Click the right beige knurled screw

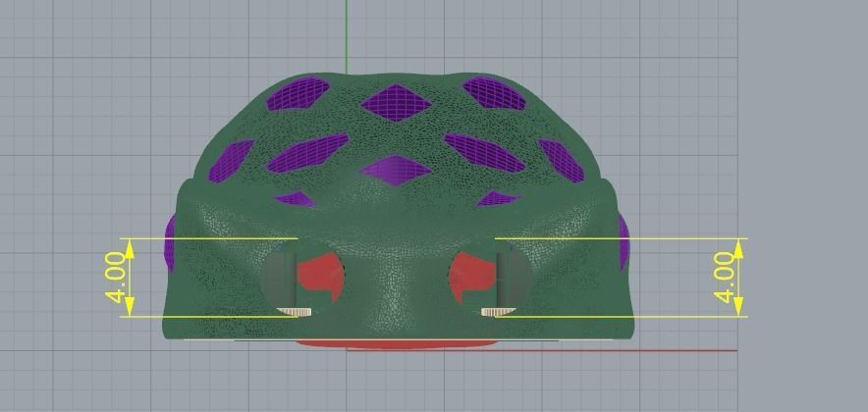click(x=499, y=312)
